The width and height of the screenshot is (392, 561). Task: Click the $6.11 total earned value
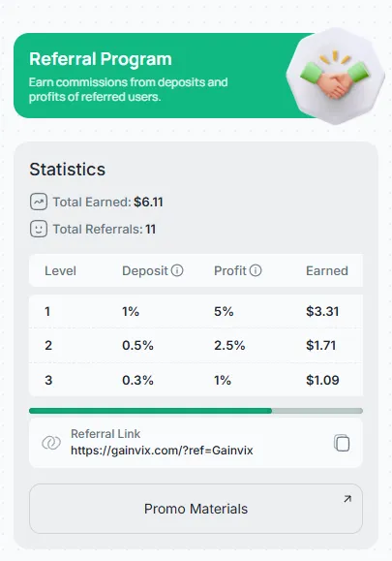(x=148, y=202)
